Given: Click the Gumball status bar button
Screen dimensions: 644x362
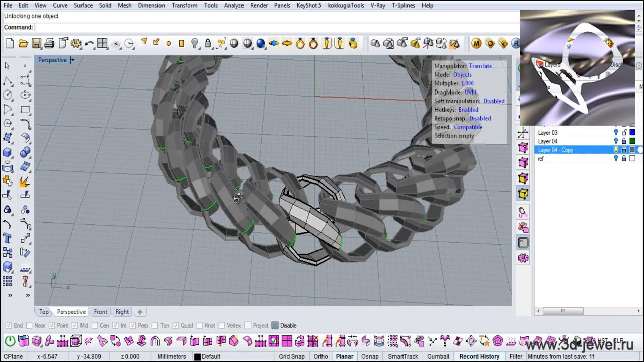Looking at the screenshot, I should click(438, 356).
